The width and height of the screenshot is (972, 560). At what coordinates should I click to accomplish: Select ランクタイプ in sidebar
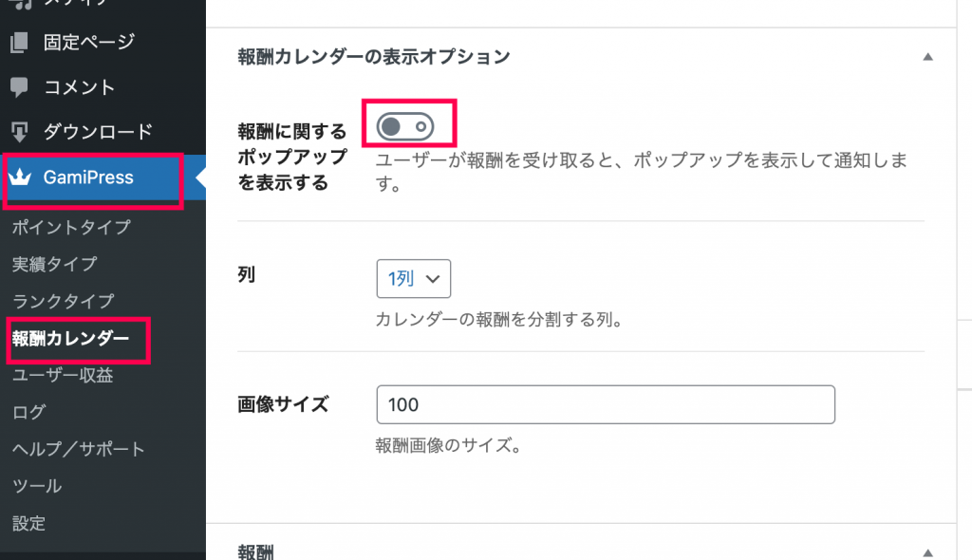point(64,302)
